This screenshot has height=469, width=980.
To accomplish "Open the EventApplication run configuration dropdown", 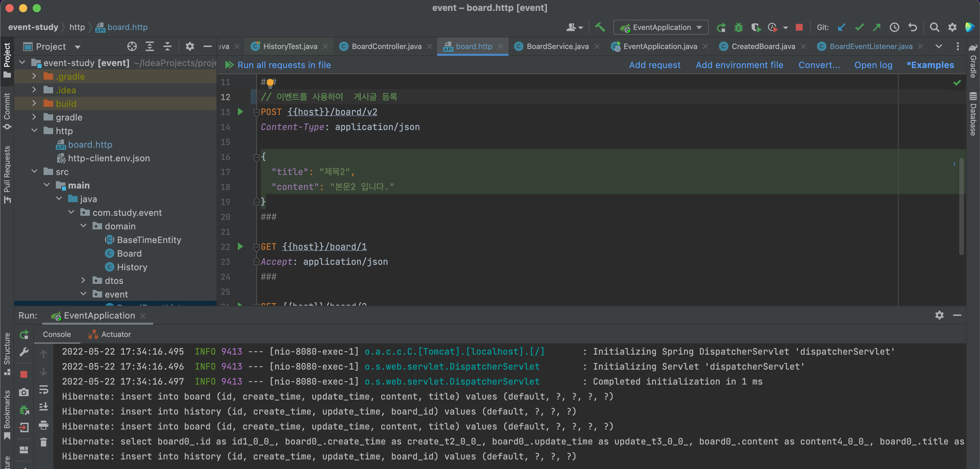I will 661,27.
